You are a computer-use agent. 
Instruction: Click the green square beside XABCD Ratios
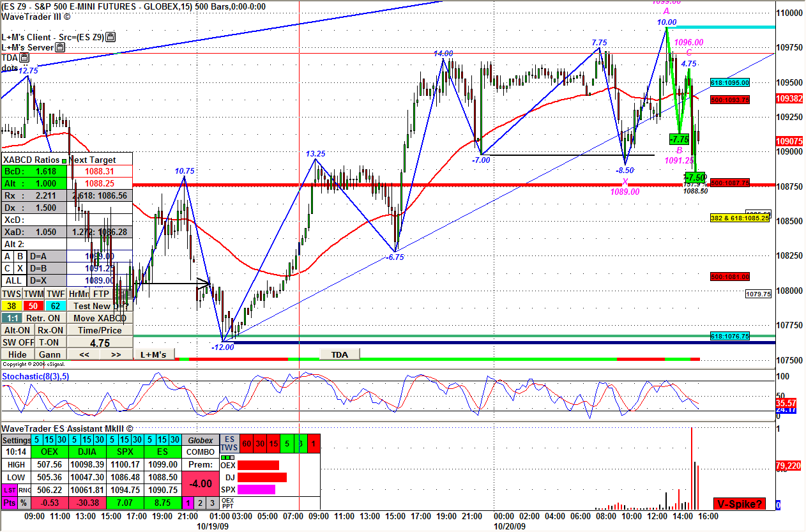coord(65,160)
